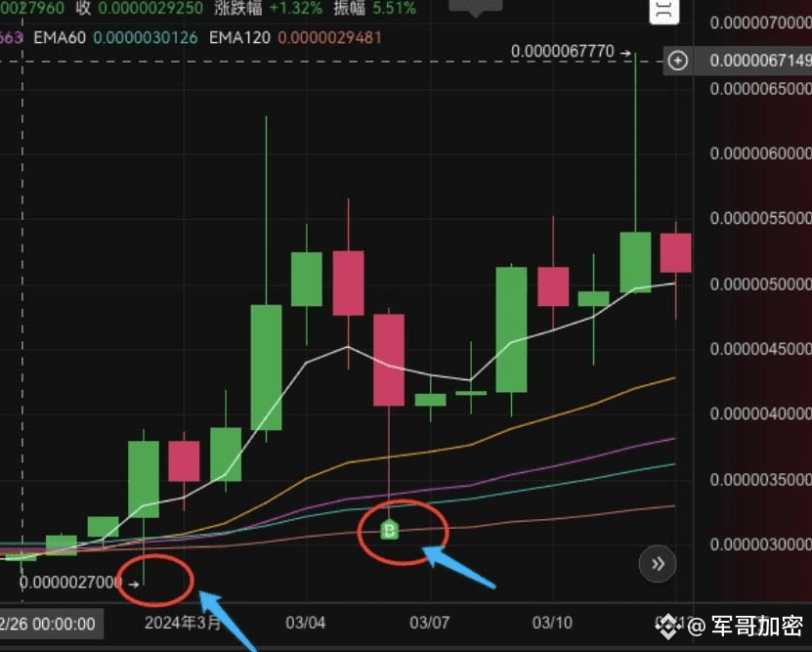
Task: Click the crosshair price tag 0.0000067149
Action: [x=760, y=61]
